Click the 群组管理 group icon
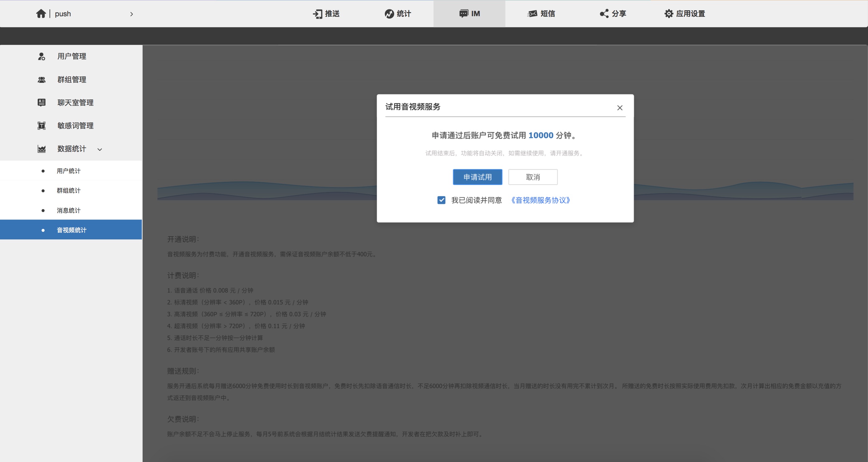This screenshot has height=462, width=868. click(41, 80)
